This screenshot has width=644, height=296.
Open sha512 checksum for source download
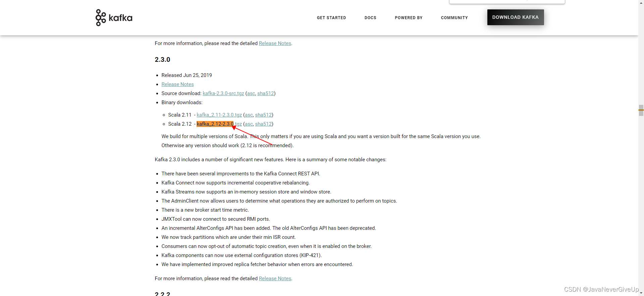[x=266, y=93]
